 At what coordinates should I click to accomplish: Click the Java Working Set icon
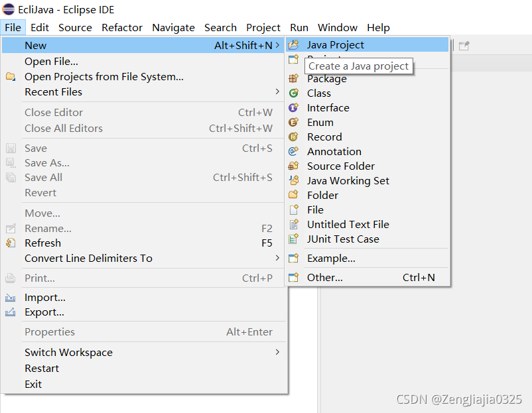293,180
